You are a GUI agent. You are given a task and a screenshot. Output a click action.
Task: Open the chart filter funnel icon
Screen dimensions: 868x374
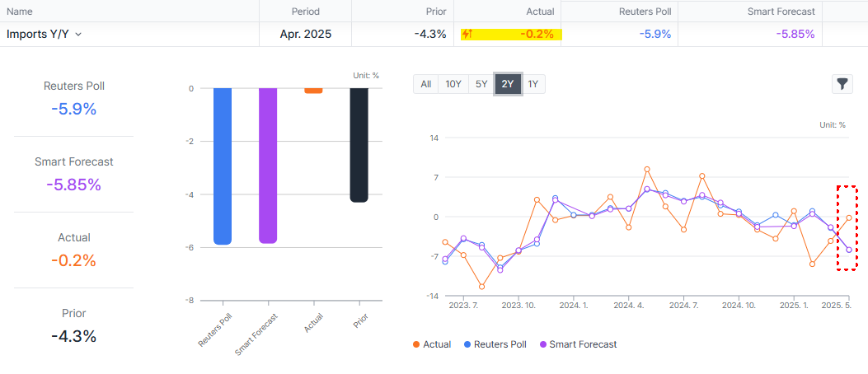click(x=842, y=83)
